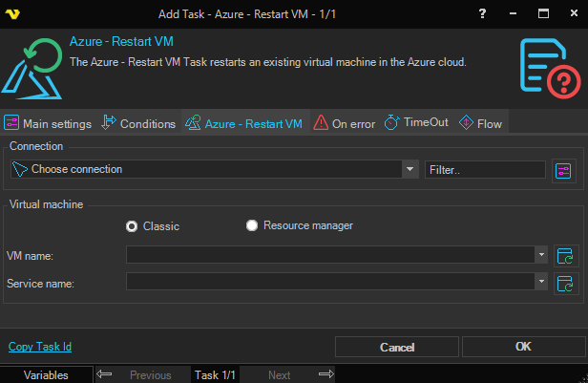Screen dimensions: 588x383
Task: Switch to the On error tab
Action: click(x=345, y=123)
